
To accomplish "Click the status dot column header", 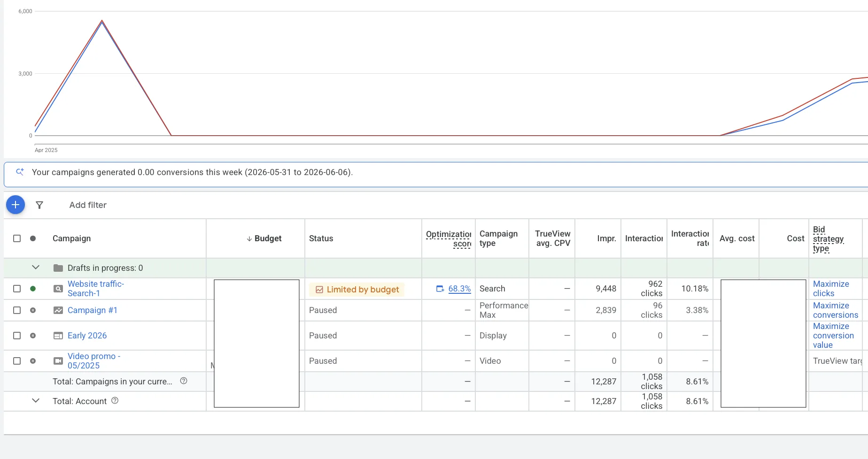I will 33,238.
